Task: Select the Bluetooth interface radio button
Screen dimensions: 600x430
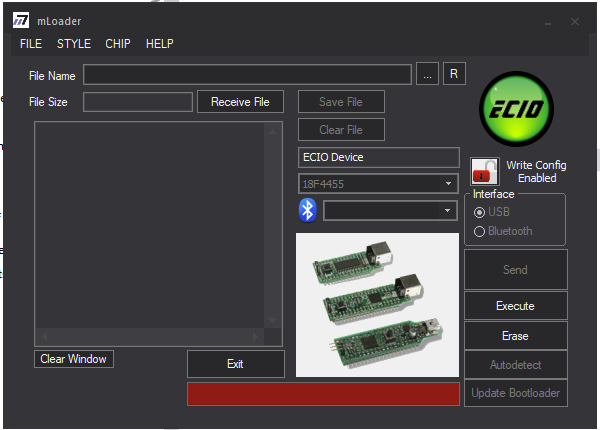Action: pos(479,231)
